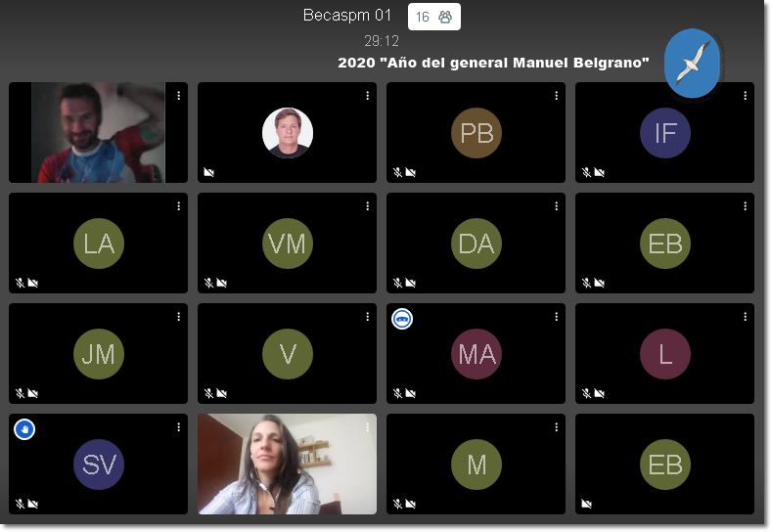Open the participant count badge showing 16
Screen dimensions: 772x532
tap(433, 17)
